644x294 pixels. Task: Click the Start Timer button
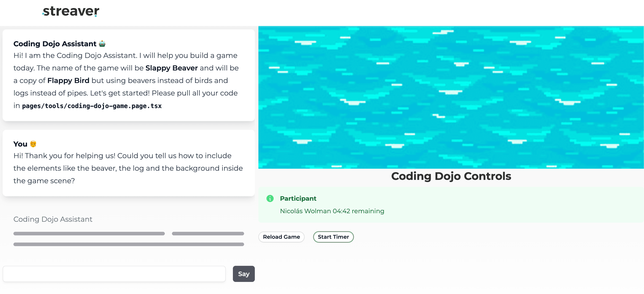click(x=333, y=237)
